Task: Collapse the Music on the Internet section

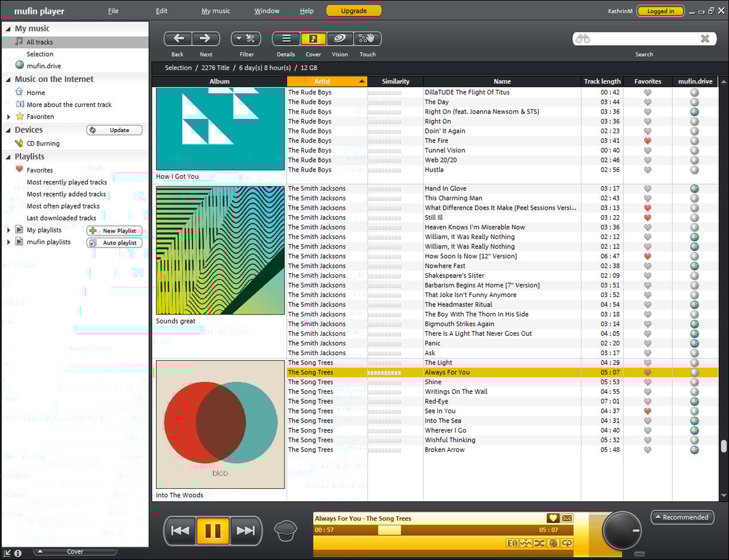Action: tap(8, 79)
